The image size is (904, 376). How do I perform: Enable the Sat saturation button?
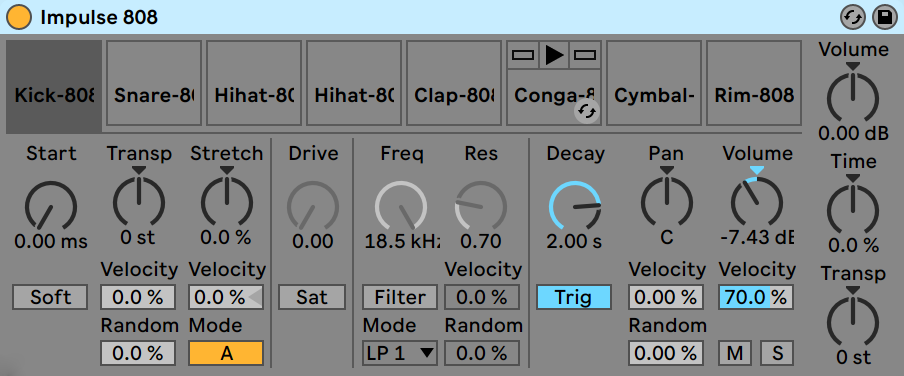tap(312, 298)
